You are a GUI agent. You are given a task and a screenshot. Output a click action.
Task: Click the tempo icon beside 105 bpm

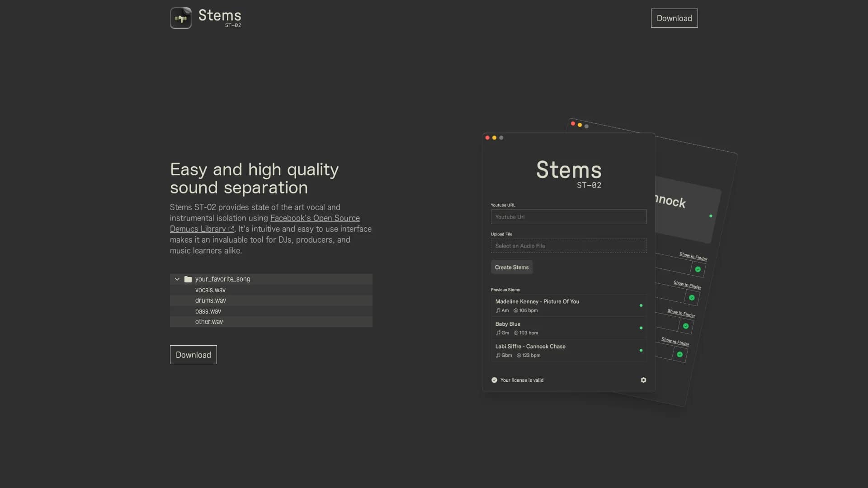(515, 310)
